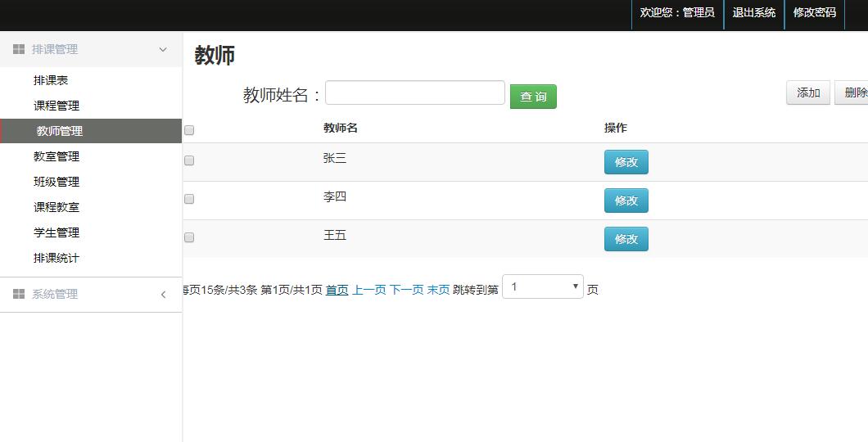Click the 教师名 column header
This screenshot has height=442, width=868.
341,128
